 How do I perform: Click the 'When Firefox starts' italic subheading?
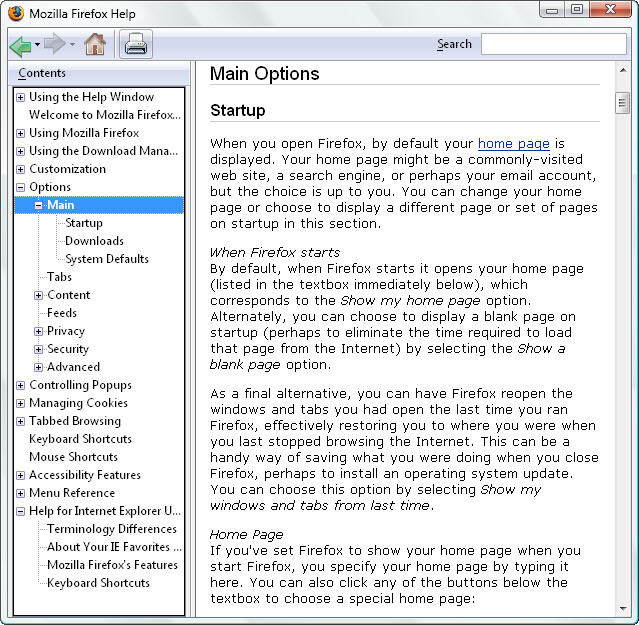(x=275, y=253)
